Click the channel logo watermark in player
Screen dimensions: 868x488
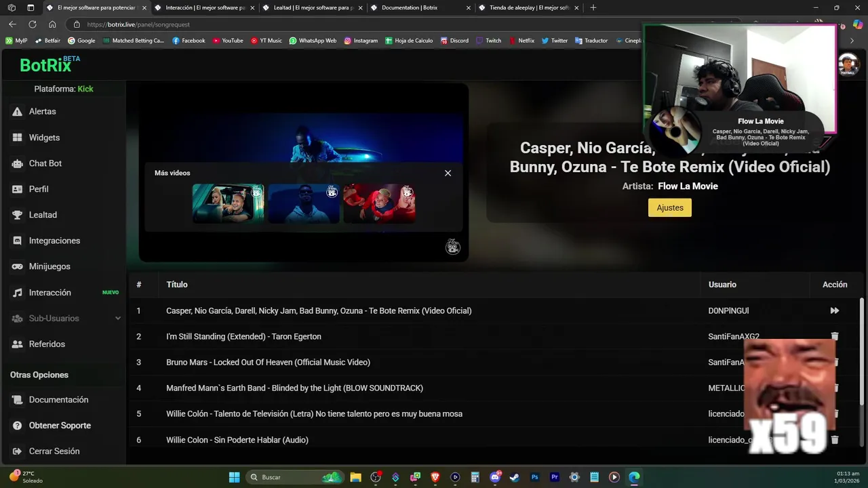tap(453, 247)
